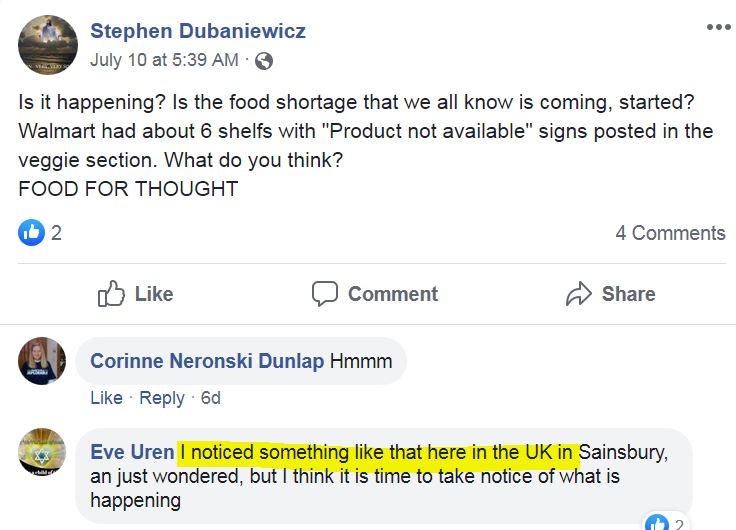Show the 4 Comments list
Viewport: 736px width, 530px height.
(x=670, y=233)
